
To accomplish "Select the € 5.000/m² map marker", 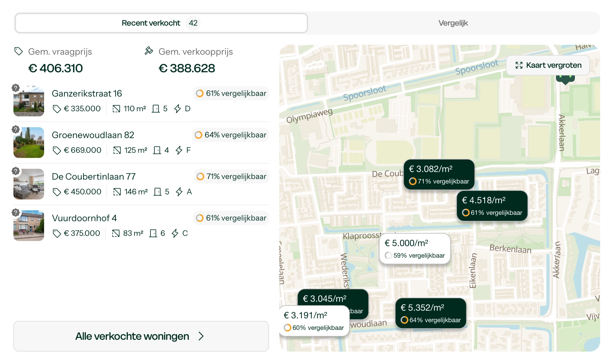I will (414, 249).
